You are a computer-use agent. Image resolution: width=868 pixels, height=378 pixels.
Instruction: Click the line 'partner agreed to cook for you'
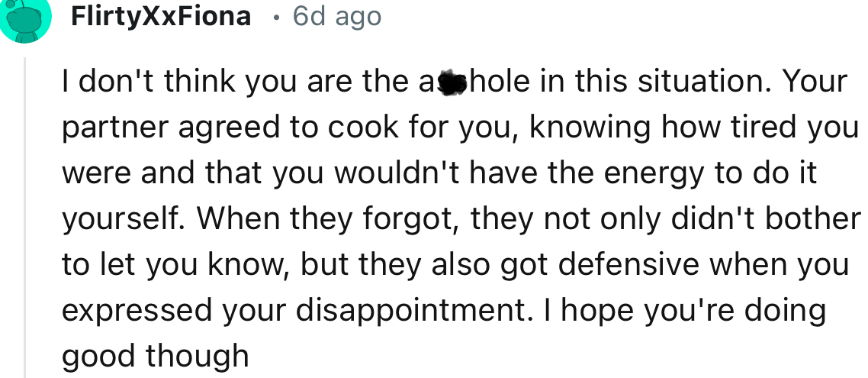460,128
